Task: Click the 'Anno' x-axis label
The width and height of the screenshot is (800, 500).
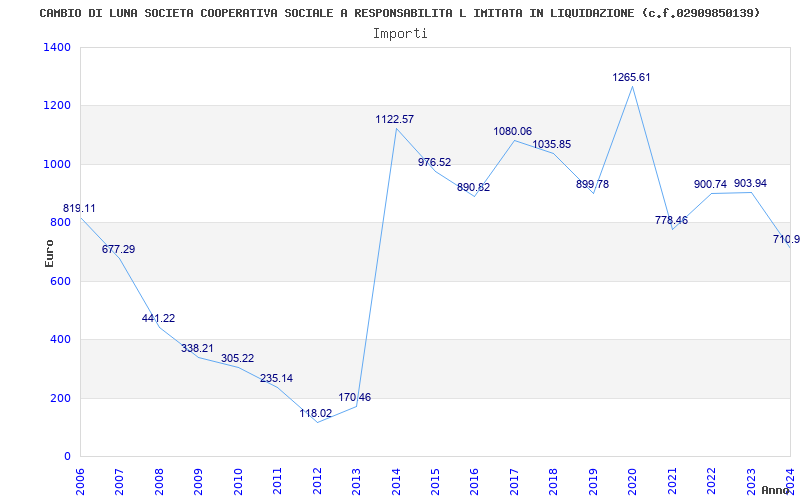Action: click(776, 490)
